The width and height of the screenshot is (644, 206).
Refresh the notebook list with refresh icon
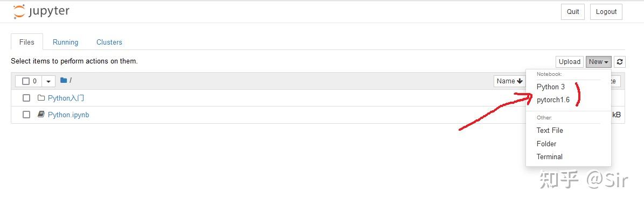620,62
